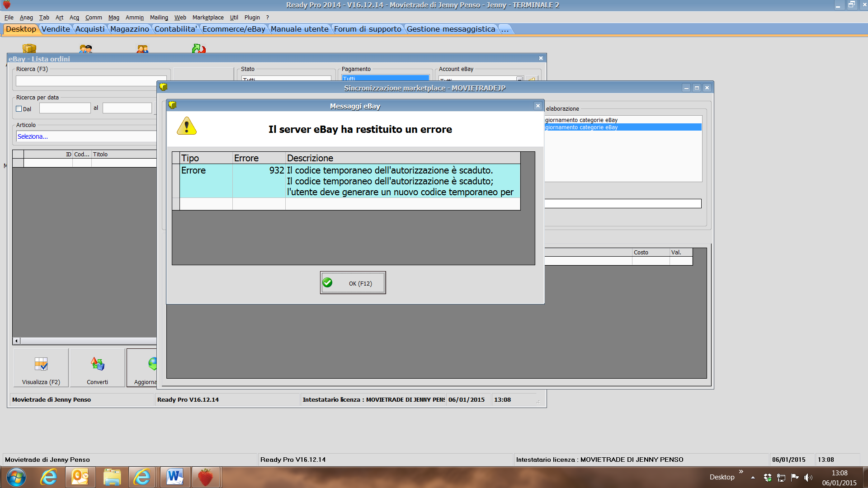Click the left arrow of horizontal scrollbar
This screenshot has width=868, height=488.
pos(17,341)
